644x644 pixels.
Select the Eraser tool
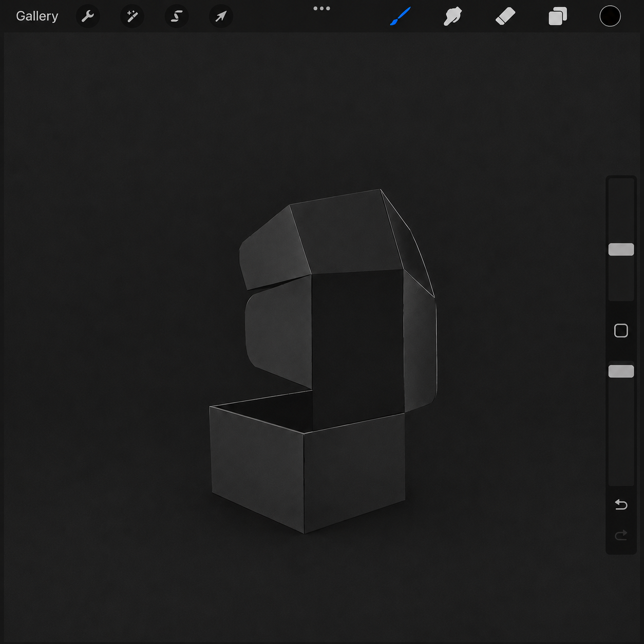click(x=505, y=16)
